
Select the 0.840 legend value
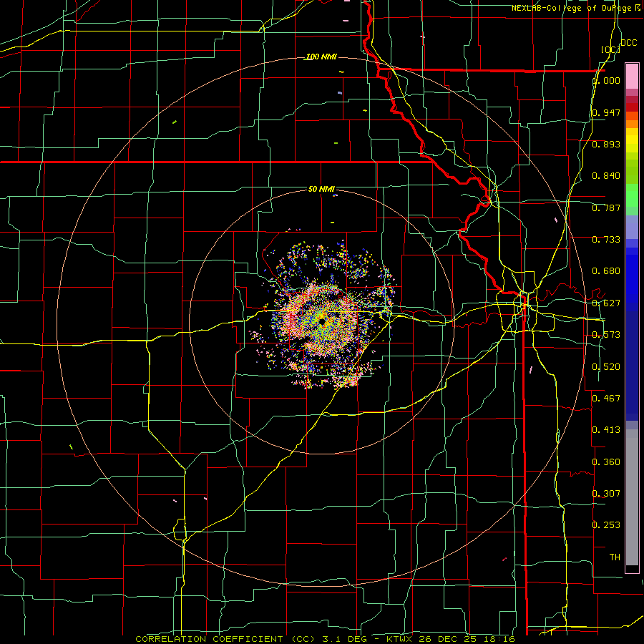[606, 176]
